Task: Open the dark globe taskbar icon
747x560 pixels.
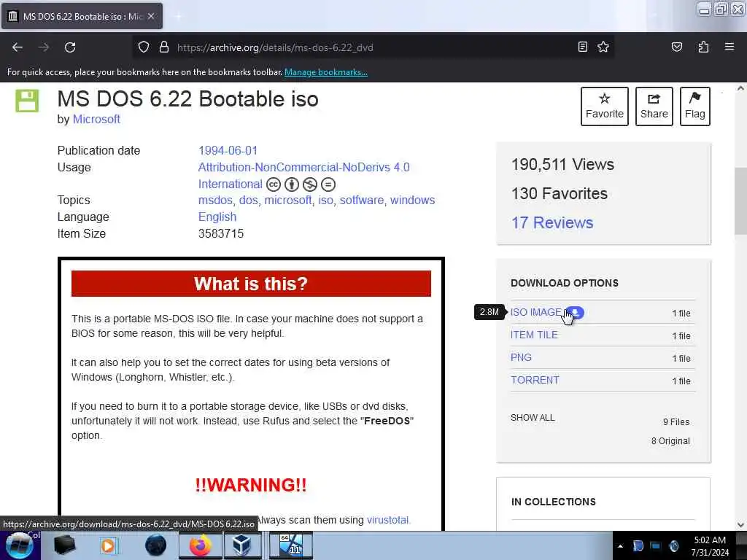Action: (x=155, y=545)
